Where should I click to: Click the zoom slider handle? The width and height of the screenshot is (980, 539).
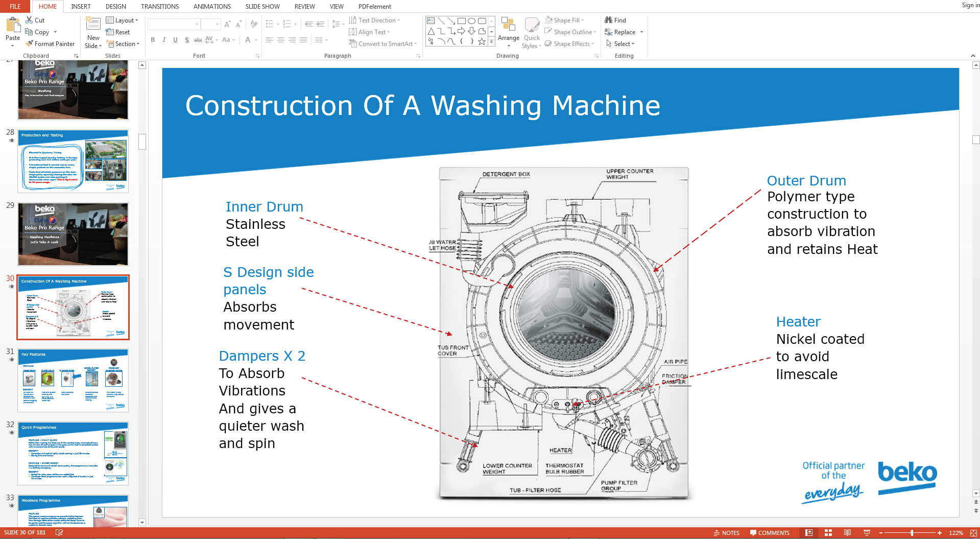tap(912, 533)
